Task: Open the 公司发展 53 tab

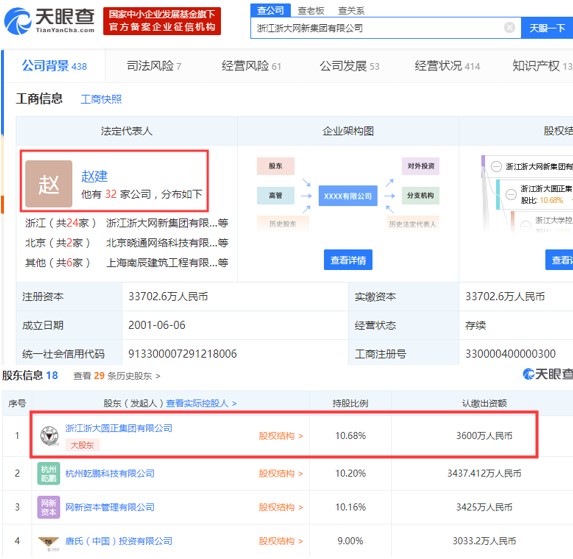Action: [349, 66]
